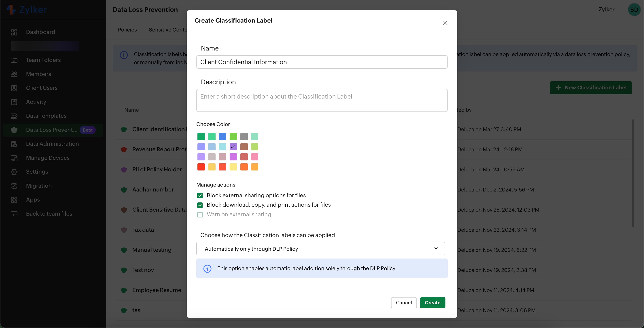Viewport: 644px width, 328px height.
Task: Click the Zylker organization name in header
Action: click(606, 9)
